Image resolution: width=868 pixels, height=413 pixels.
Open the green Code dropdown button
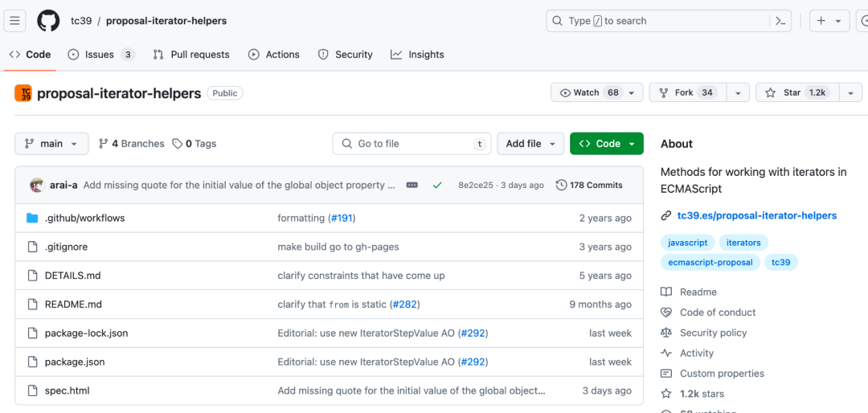click(x=607, y=143)
